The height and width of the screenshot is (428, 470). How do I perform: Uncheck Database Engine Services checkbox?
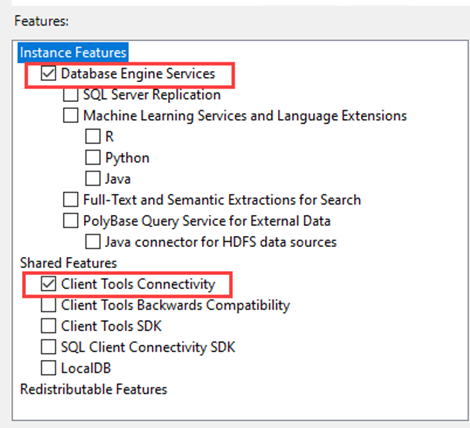tap(48, 74)
